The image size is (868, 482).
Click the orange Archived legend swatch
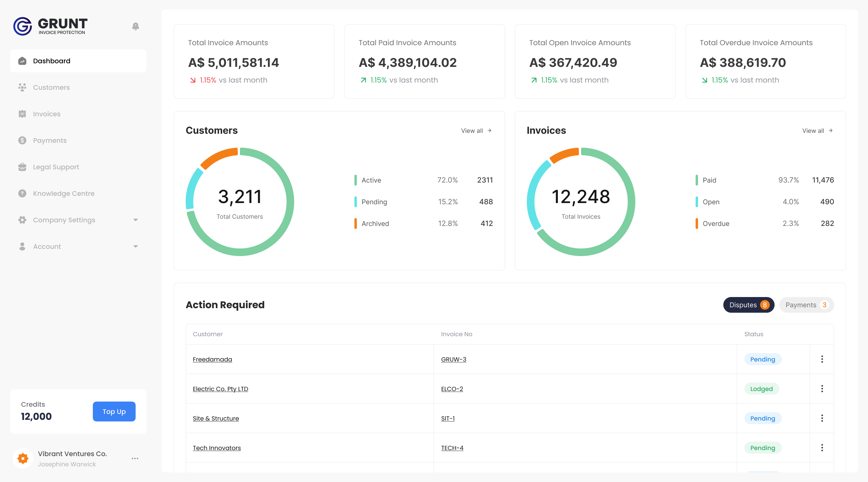click(x=356, y=224)
